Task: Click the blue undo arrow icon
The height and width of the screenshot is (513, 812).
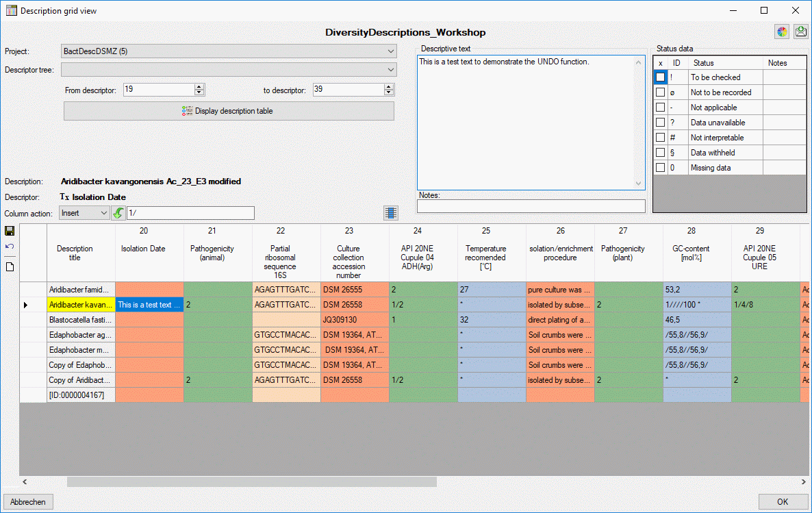Action: click(x=10, y=247)
